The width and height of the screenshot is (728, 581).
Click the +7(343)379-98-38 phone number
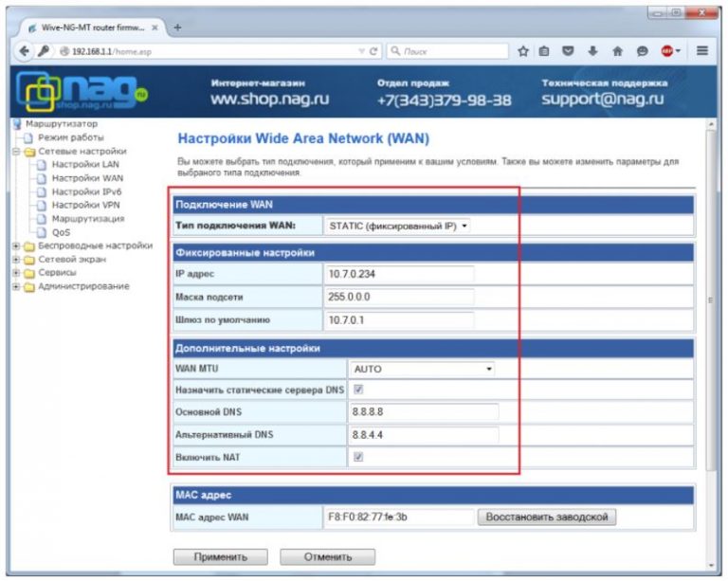click(444, 100)
